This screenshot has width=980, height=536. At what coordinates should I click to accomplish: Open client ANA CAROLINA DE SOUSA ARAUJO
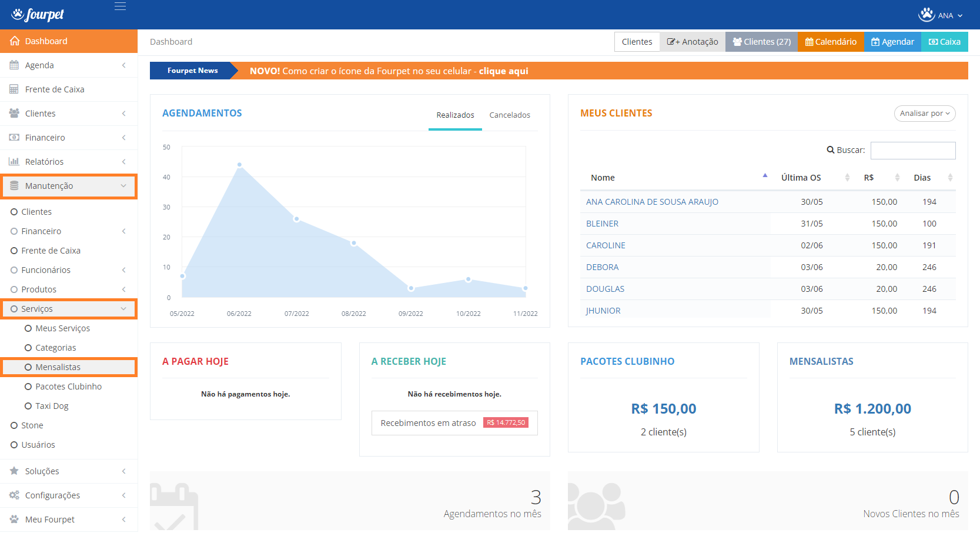pyautogui.click(x=652, y=202)
